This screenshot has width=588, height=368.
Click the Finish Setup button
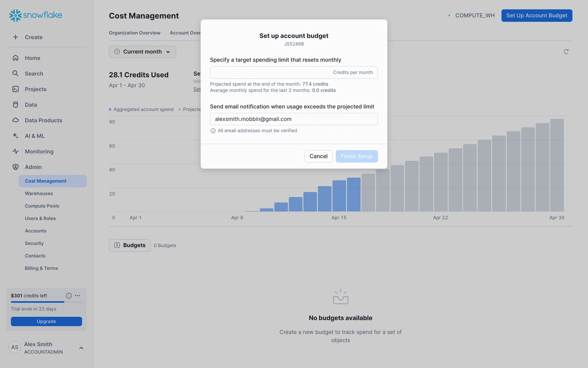coord(356,156)
